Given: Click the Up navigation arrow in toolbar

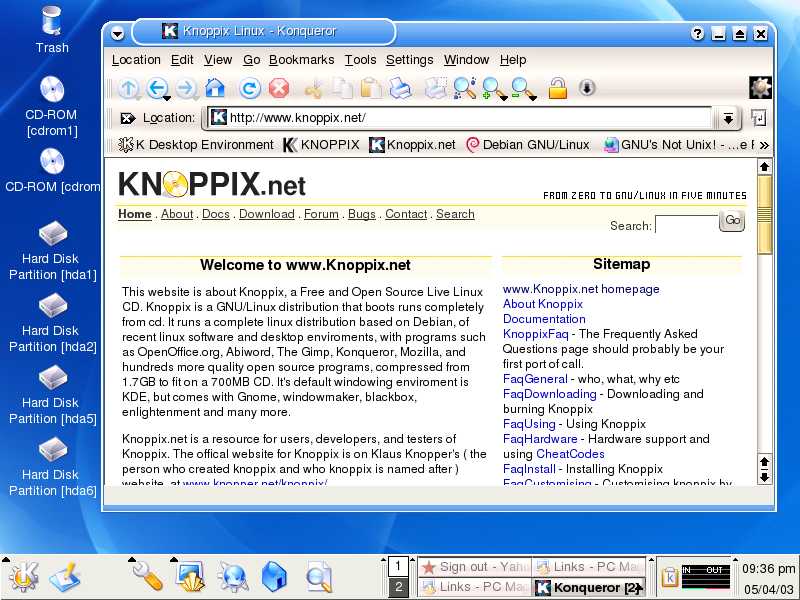Looking at the screenshot, I should 128,88.
